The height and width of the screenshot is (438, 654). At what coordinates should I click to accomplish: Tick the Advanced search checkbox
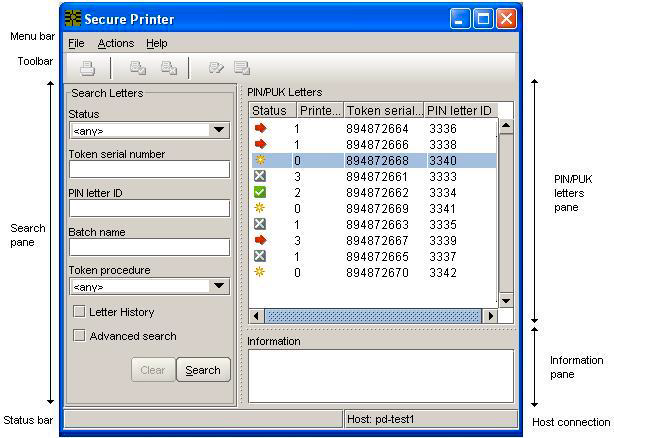[79, 336]
